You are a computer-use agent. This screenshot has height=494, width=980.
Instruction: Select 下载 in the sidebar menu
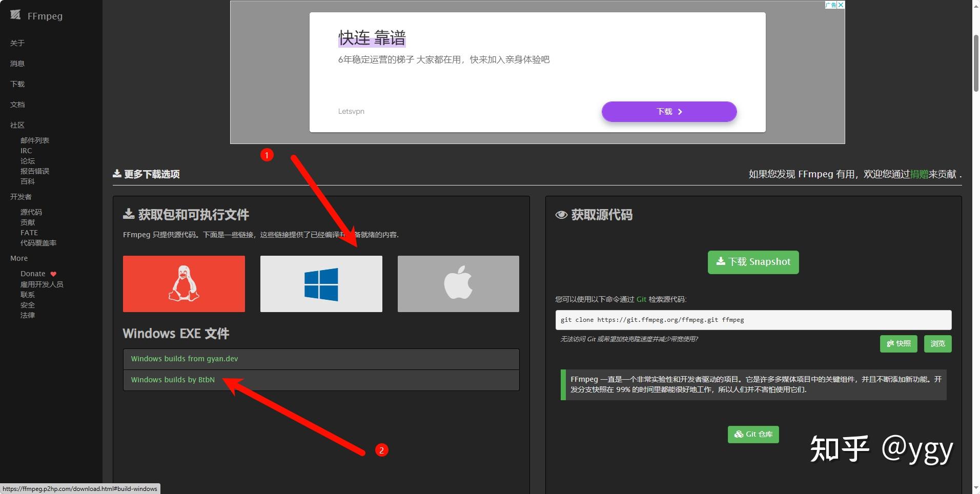[17, 84]
